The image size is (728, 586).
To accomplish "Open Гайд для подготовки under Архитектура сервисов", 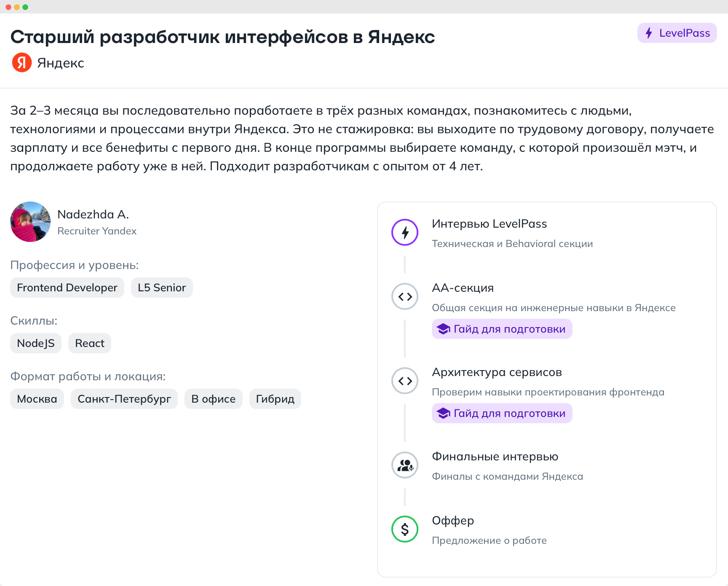I will pos(502,413).
